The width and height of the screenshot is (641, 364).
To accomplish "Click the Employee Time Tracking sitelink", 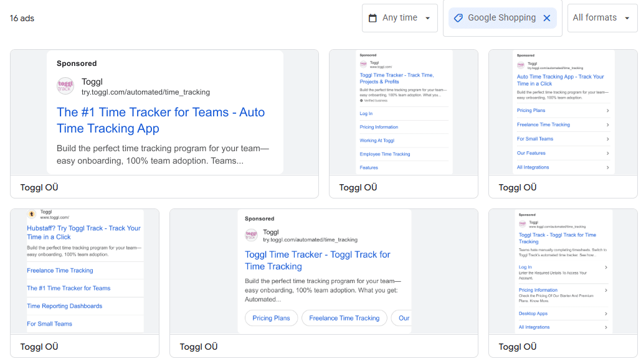I will click(385, 154).
